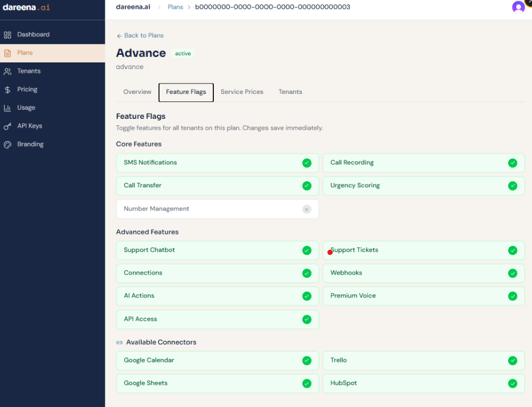This screenshot has height=407, width=532.
Task: Click the dareena.ai logo in sidebar
Action: click(26, 8)
